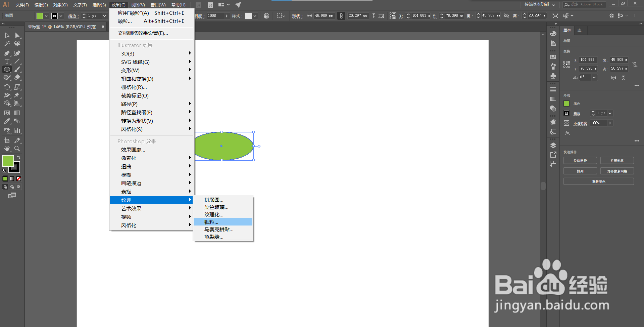Open 文档栅格效果设置(E)... menu entry
The image size is (644, 327).
(x=152, y=33)
